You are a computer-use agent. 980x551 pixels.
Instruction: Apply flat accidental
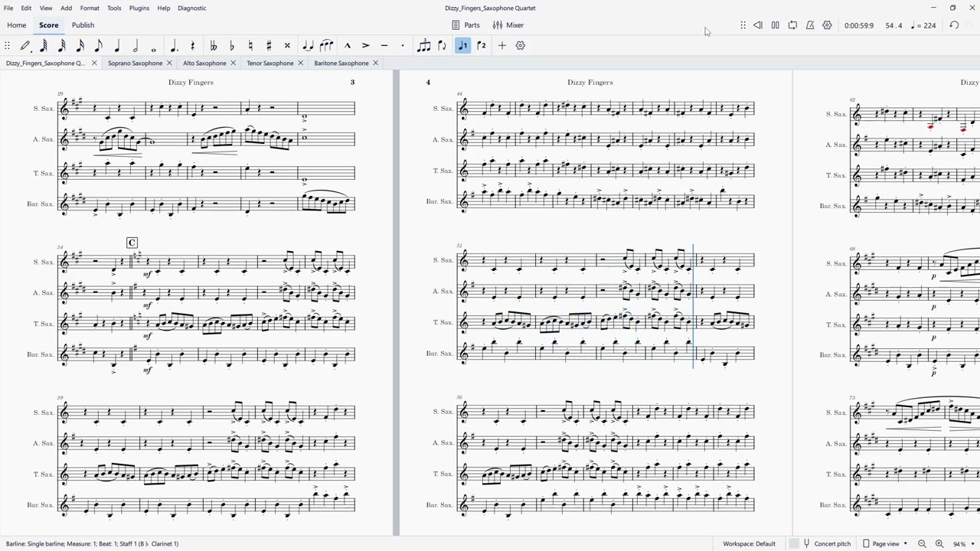232,46
